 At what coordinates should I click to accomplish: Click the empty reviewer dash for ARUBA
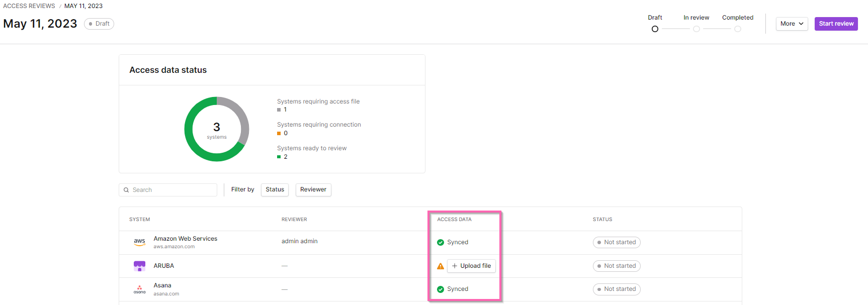coord(285,266)
